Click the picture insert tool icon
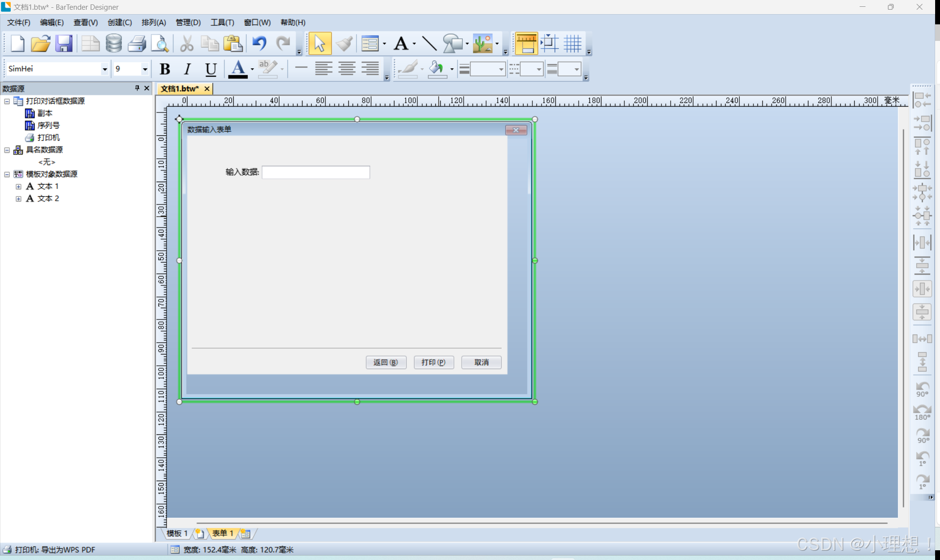The height and width of the screenshot is (560, 940). [x=482, y=43]
